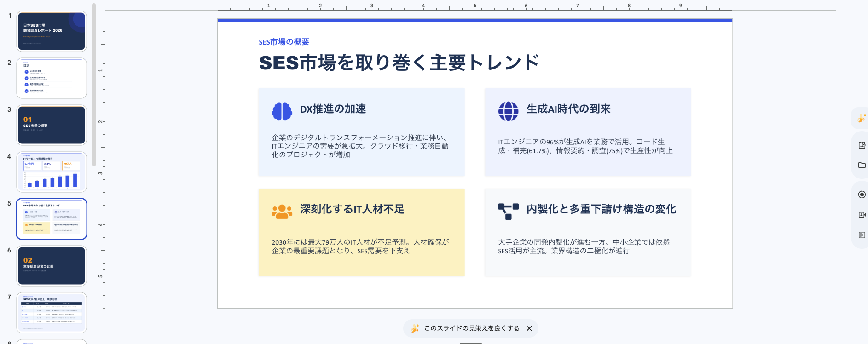Open the banana AI image generator icon

coord(862,119)
